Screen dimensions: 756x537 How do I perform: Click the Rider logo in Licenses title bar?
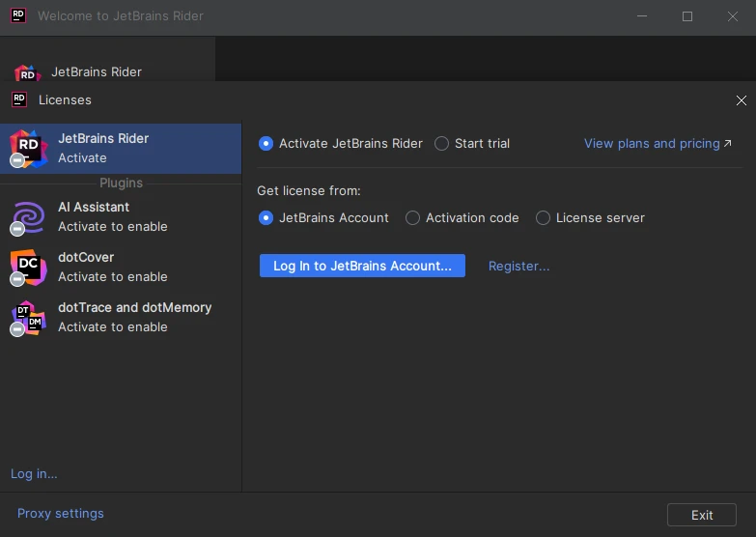[x=18, y=99]
